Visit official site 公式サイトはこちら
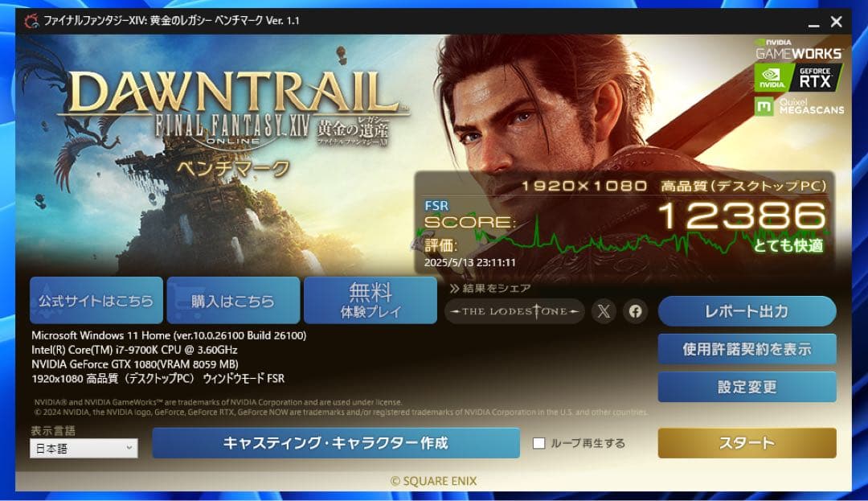 96,300
